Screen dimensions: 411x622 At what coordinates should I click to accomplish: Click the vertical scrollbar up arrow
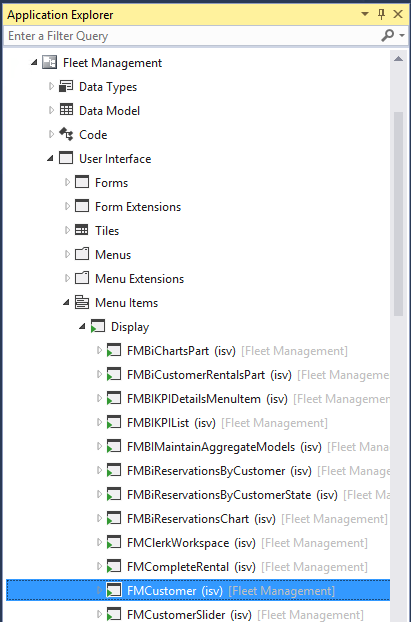398,59
